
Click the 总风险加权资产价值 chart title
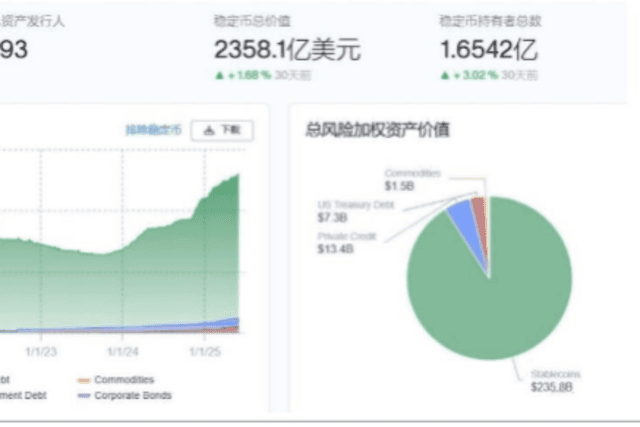[x=378, y=130]
